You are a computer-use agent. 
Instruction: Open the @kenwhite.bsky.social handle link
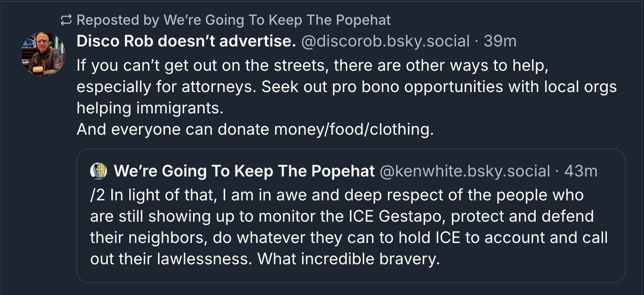coord(464,171)
